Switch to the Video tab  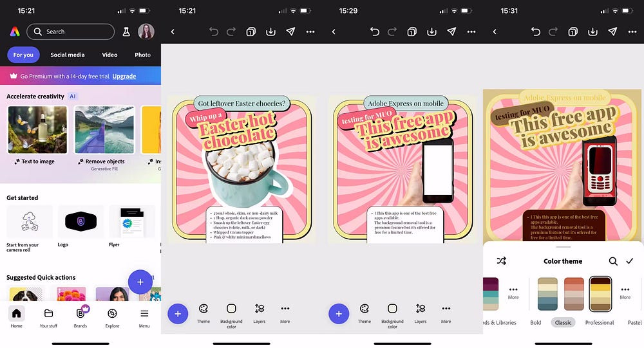click(109, 55)
